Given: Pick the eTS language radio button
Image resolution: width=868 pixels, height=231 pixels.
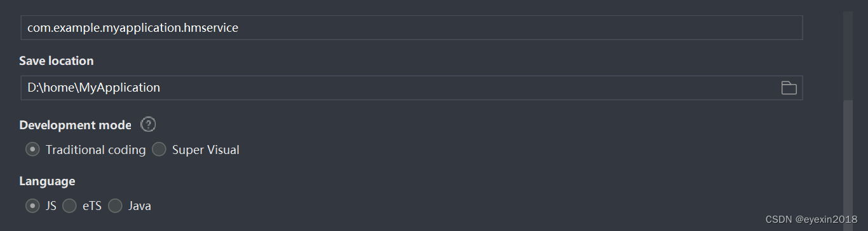Looking at the screenshot, I should (x=69, y=206).
